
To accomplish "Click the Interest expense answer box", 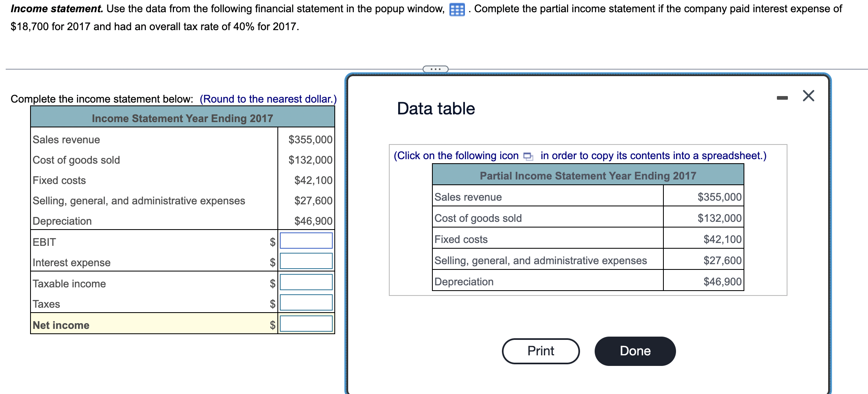I will point(305,262).
